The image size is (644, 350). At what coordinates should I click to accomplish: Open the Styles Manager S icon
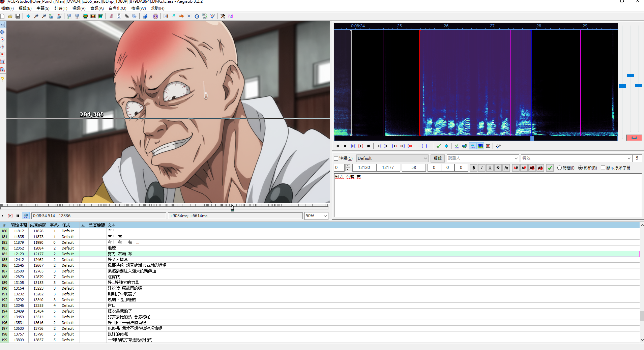click(111, 16)
